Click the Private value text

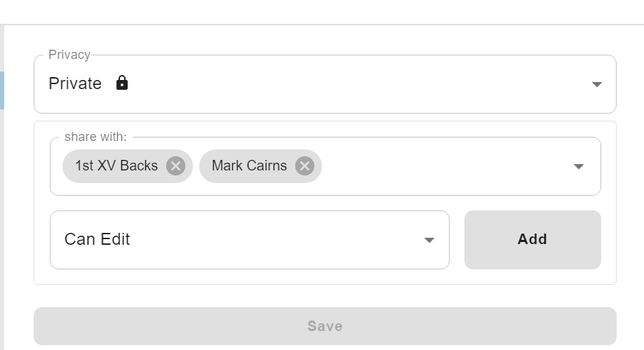click(75, 83)
